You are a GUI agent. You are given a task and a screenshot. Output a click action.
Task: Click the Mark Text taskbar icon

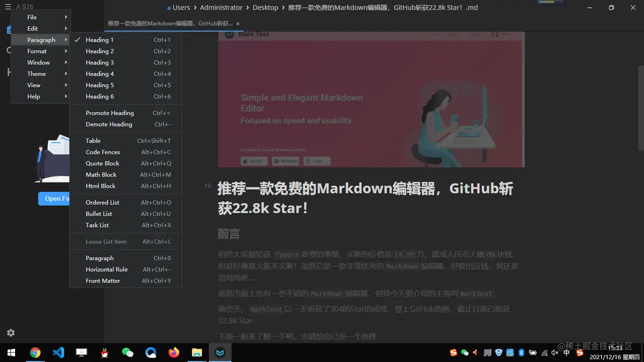point(220,353)
